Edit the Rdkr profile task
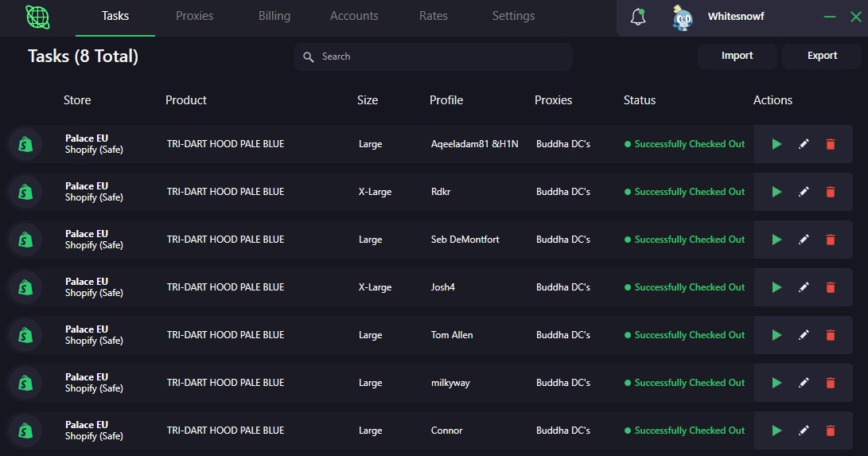Viewport: 868px width, 456px height. click(804, 192)
